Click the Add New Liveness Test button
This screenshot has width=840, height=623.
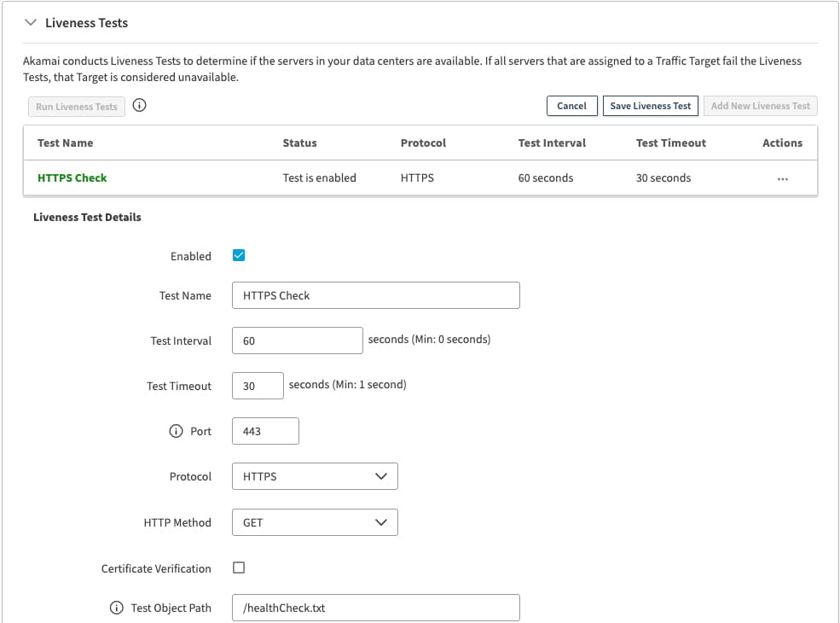tap(760, 106)
